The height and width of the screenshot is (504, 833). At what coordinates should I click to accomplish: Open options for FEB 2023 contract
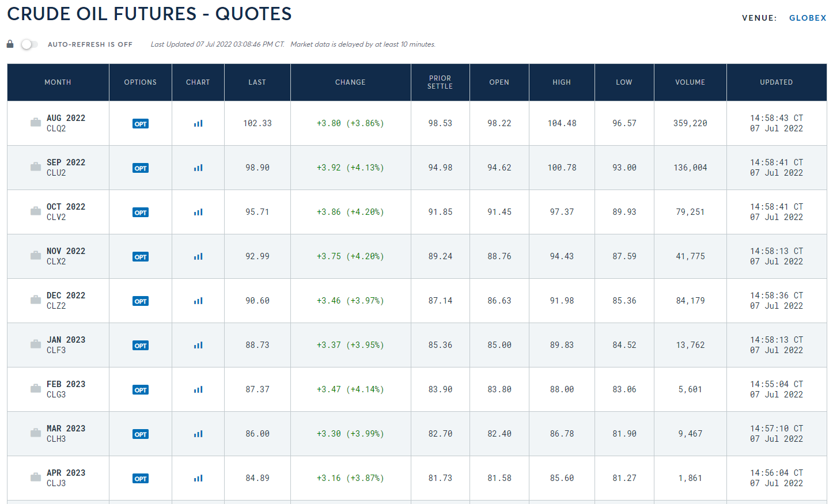point(141,390)
